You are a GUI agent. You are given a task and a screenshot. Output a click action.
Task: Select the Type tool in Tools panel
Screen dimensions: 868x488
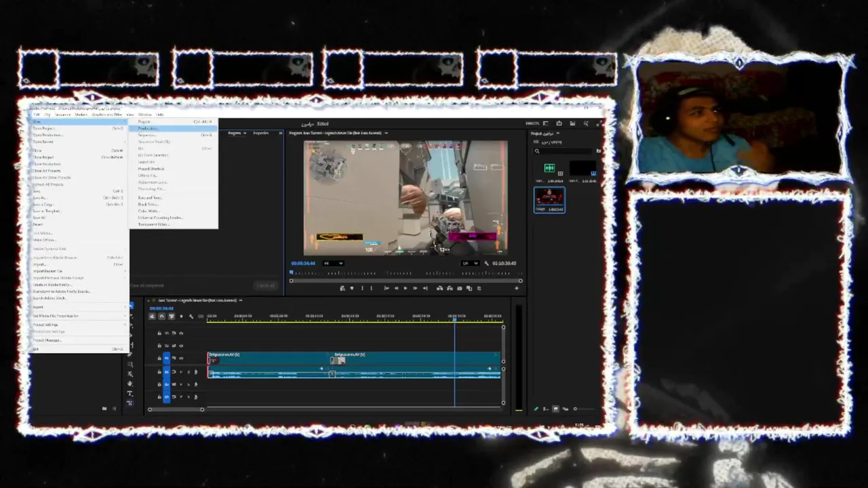[130, 393]
